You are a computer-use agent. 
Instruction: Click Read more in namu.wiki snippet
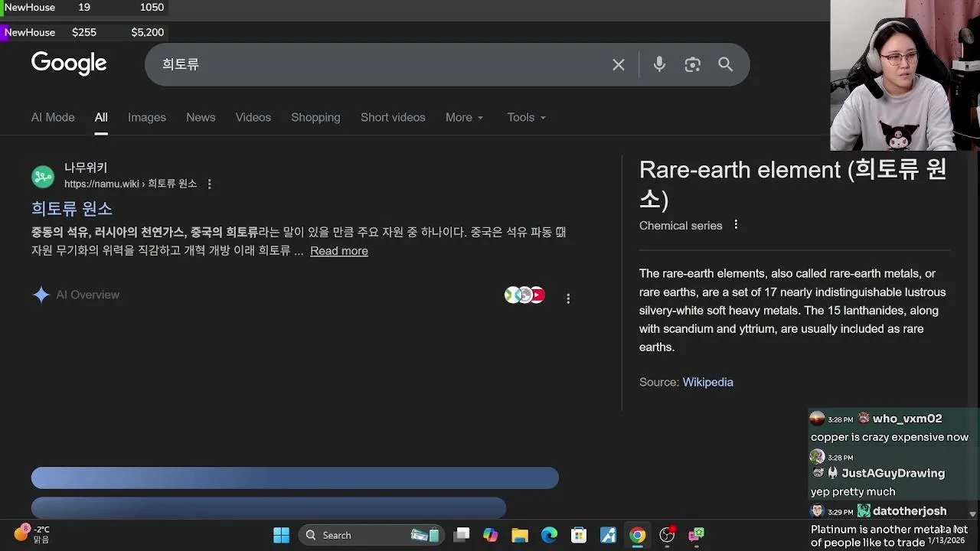point(339,251)
